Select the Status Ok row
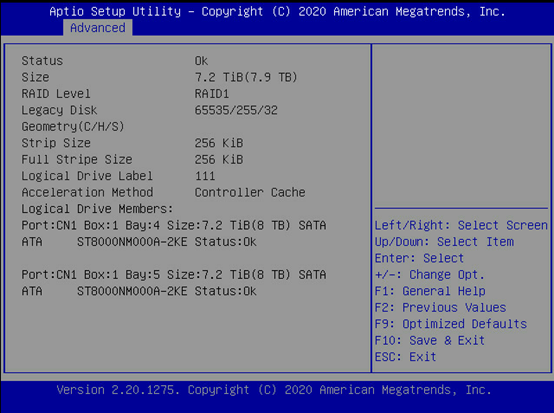Viewport: 554px width, 413px height. pyautogui.click(x=115, y=61)
